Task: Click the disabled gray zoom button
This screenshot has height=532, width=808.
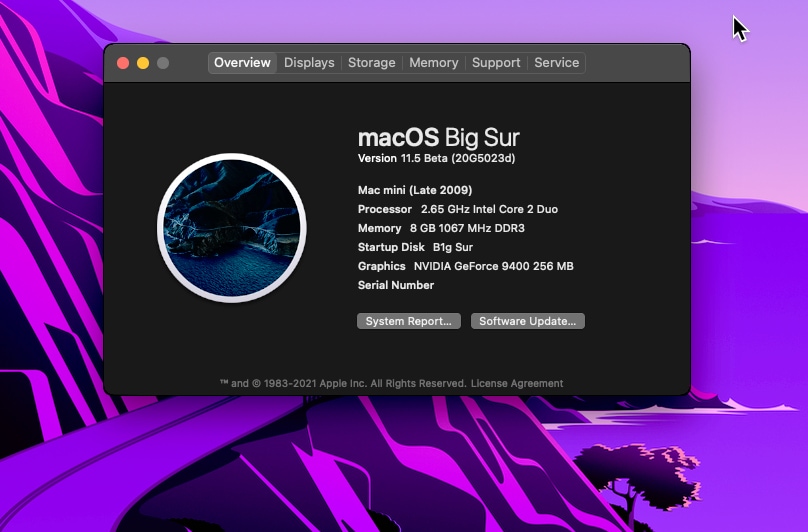Action: coord(163,63)
